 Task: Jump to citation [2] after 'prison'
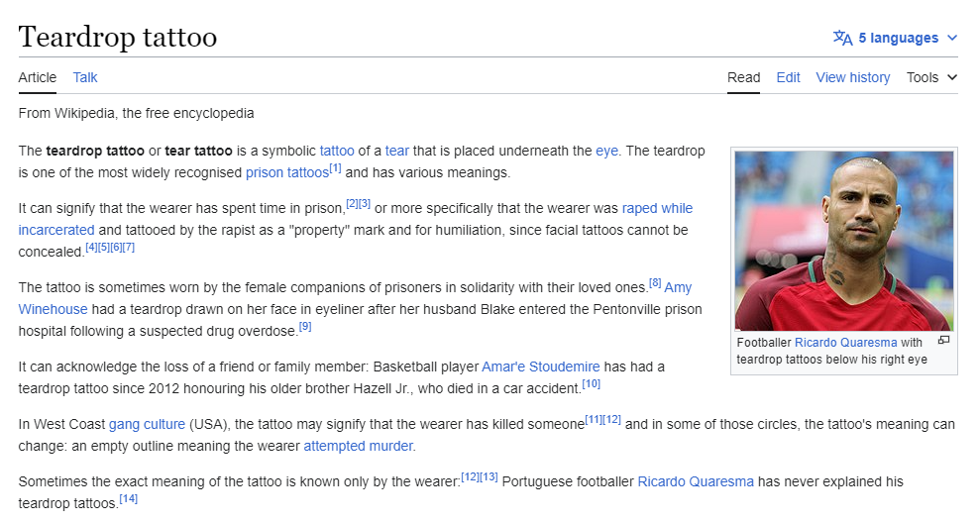coord(352,204)
